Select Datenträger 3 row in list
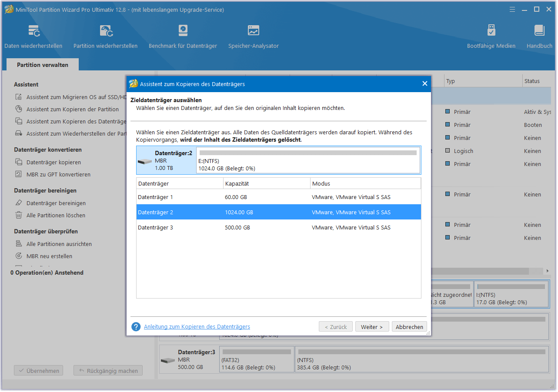This screenshot has width=558, height=392. coord(279,227)
